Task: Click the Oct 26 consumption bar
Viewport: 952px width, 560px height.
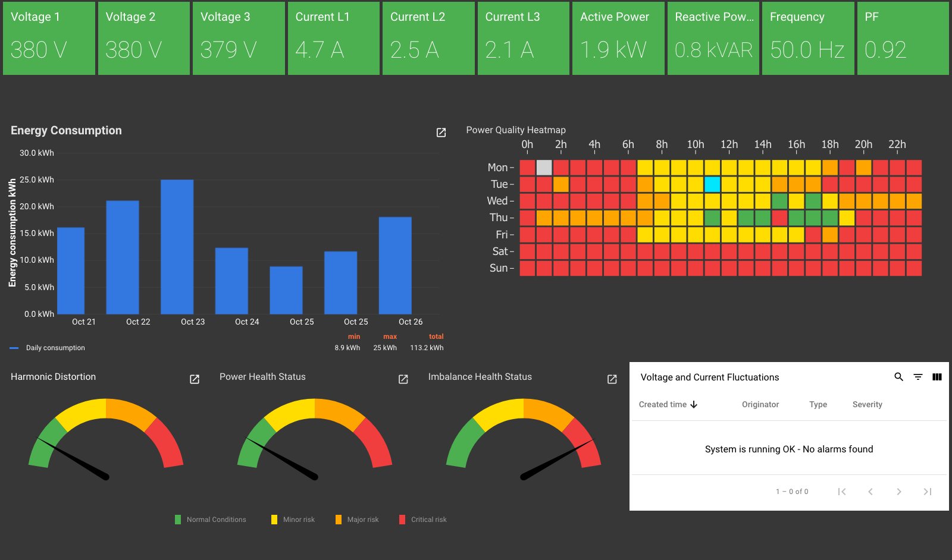Action: (395, 265)
